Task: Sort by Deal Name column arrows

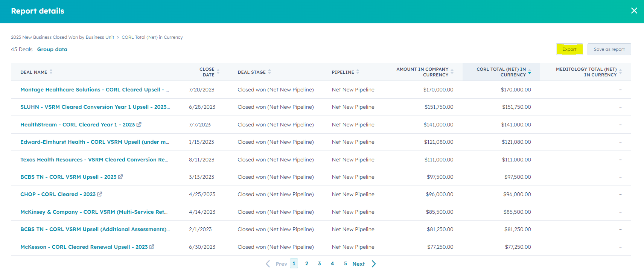Action: tap(51, 72)
